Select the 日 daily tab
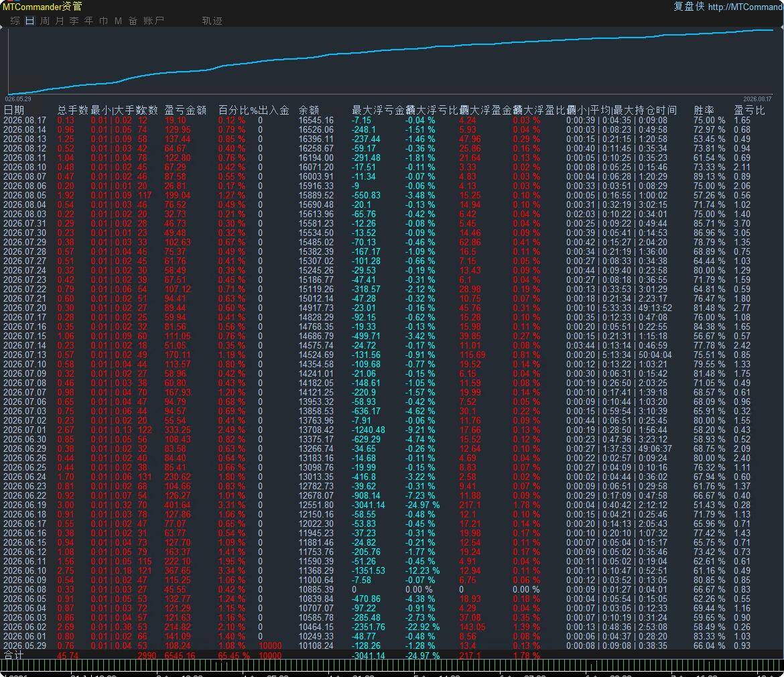Screen dimensions: 784x677 30,21
